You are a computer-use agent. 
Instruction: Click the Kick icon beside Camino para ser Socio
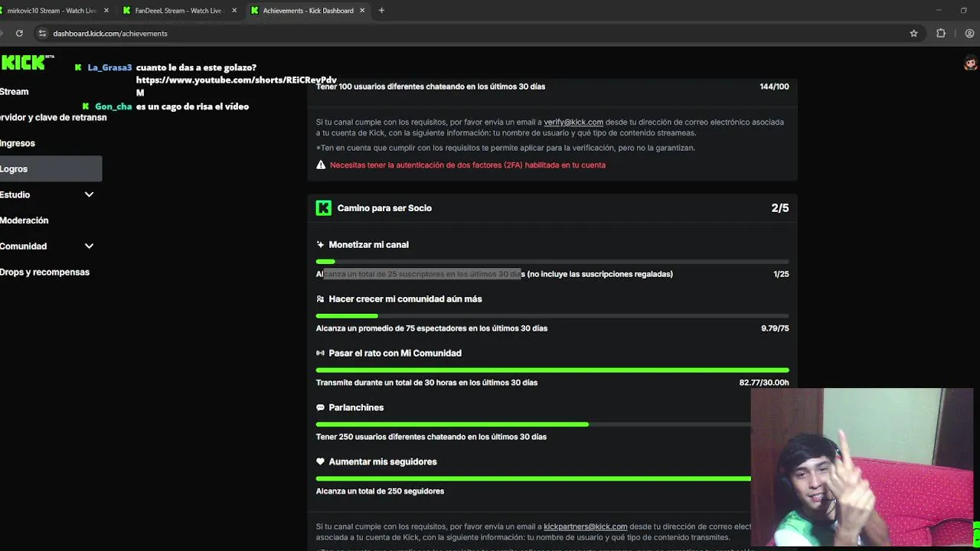(x=324, y=208)
